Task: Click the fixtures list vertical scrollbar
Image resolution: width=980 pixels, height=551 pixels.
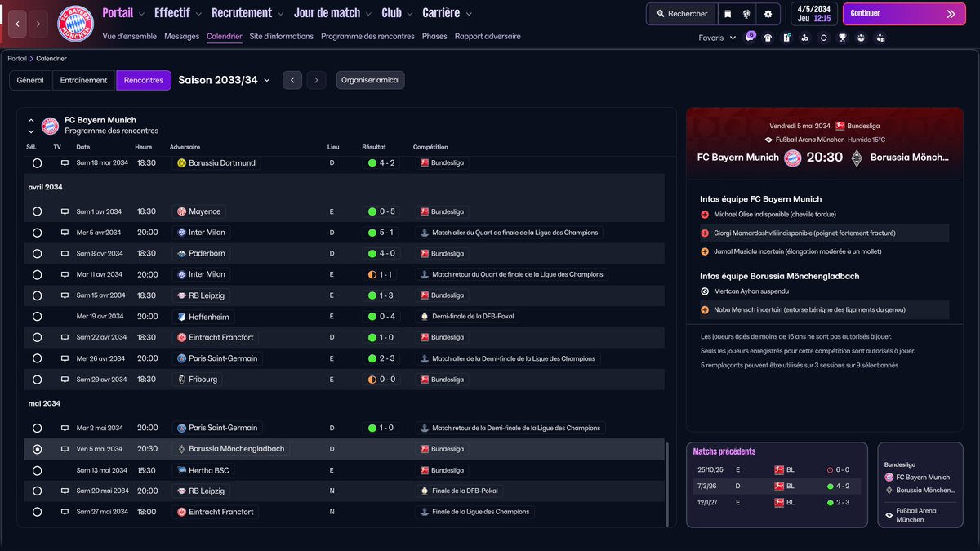Action: pos(667,484)
